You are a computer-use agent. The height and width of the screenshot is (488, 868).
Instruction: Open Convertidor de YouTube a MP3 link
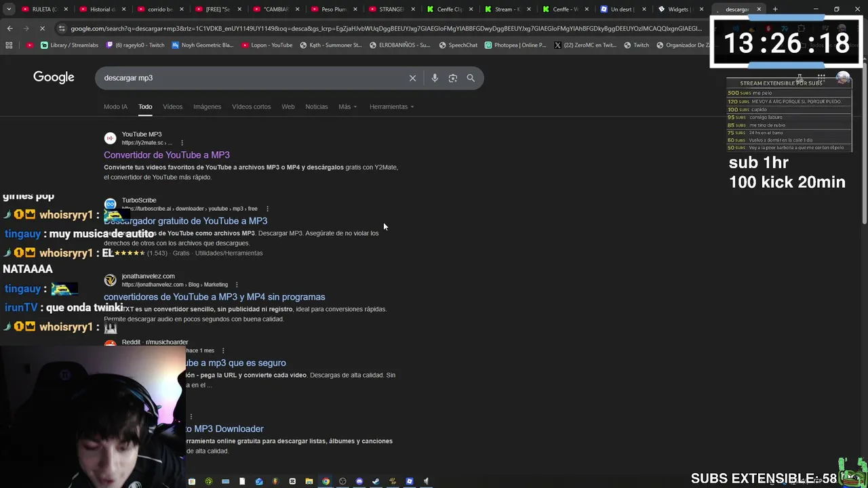(167, 155)
